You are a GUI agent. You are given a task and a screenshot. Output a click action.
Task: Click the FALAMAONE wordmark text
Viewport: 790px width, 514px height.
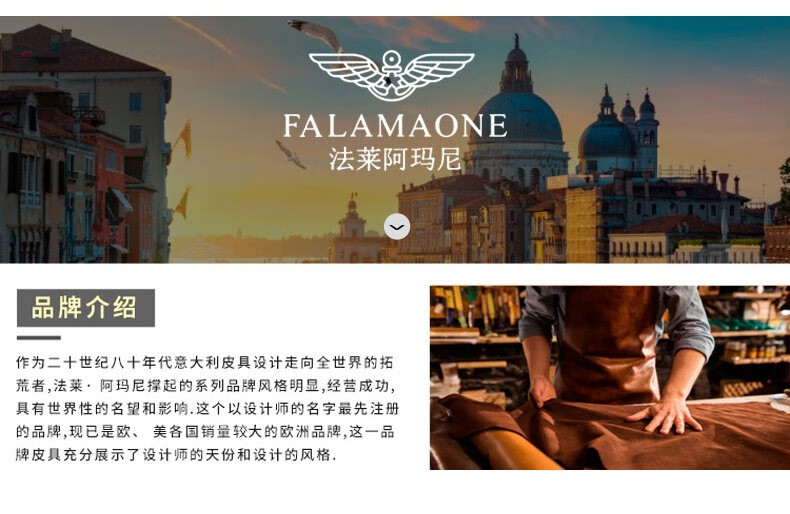tap(396, 126)
